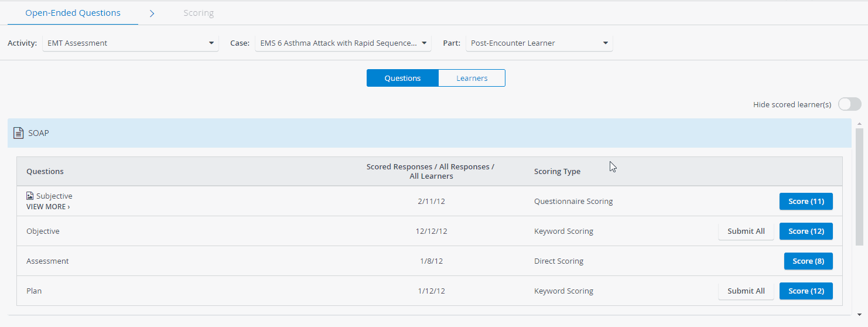Click Score (12) for Plan row

click(x=806, y=291)
